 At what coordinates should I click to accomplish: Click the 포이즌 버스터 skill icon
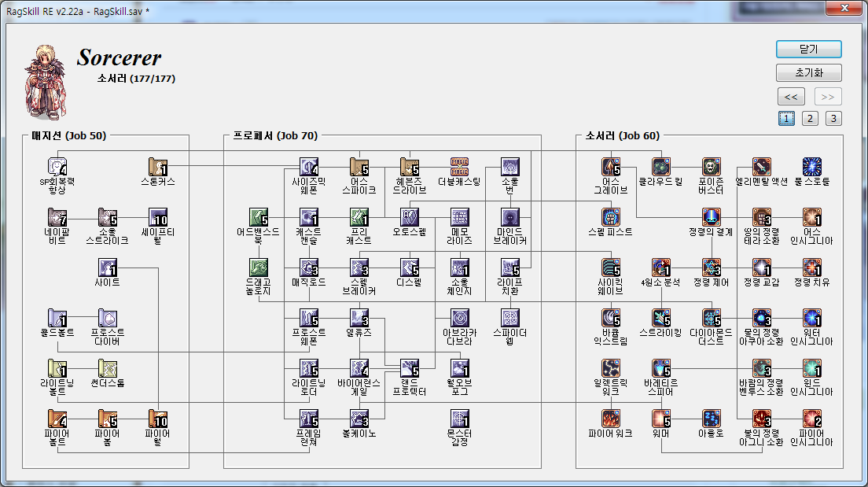click(712, 167)
